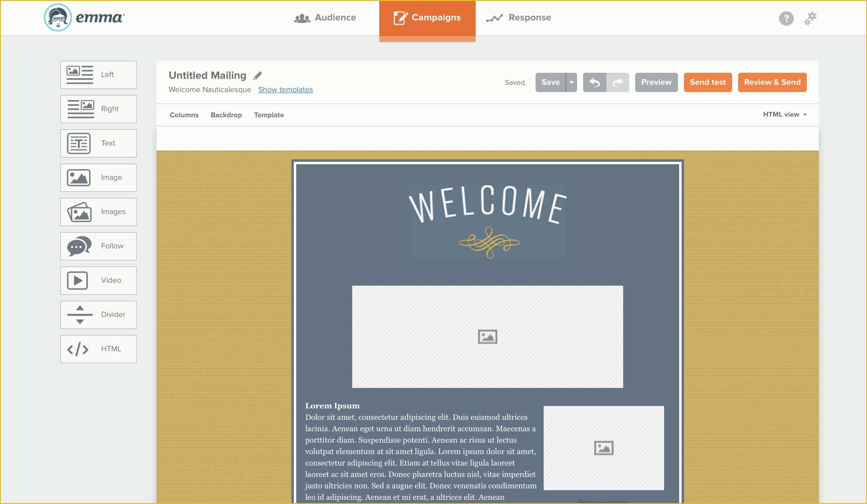
Task: Select the Follow social block icon
Action: 78,245
